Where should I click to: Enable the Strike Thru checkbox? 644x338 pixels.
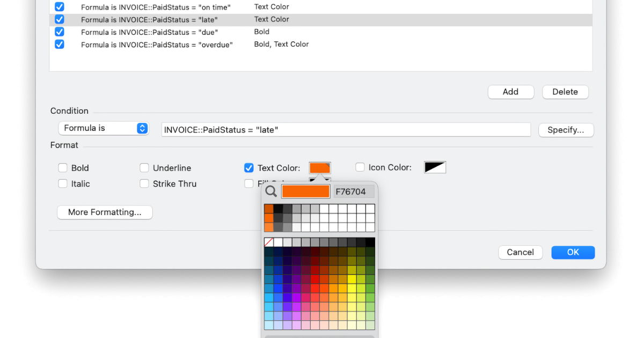tap(144, 183)
